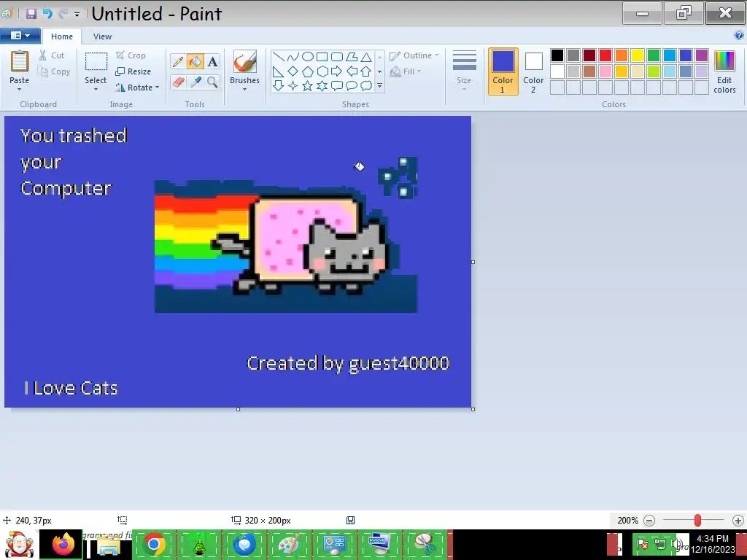
Task: Choose the Curve shape
Action: [293, 57]
